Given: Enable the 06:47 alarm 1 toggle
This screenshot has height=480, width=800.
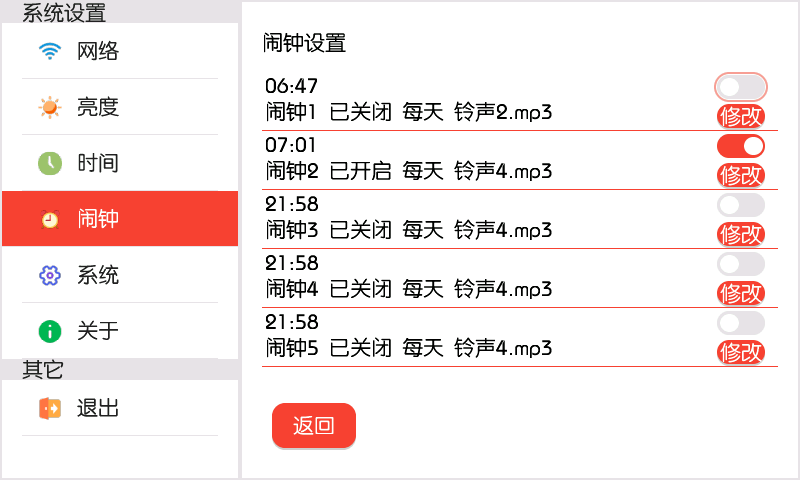Looking at the screenshot, I should pos(741,87).
